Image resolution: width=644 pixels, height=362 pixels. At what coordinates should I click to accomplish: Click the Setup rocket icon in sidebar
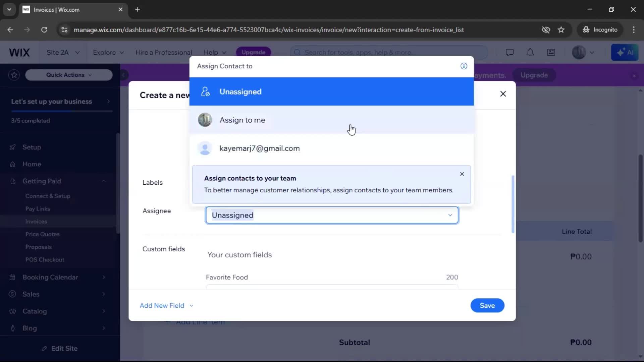(13, 147)
